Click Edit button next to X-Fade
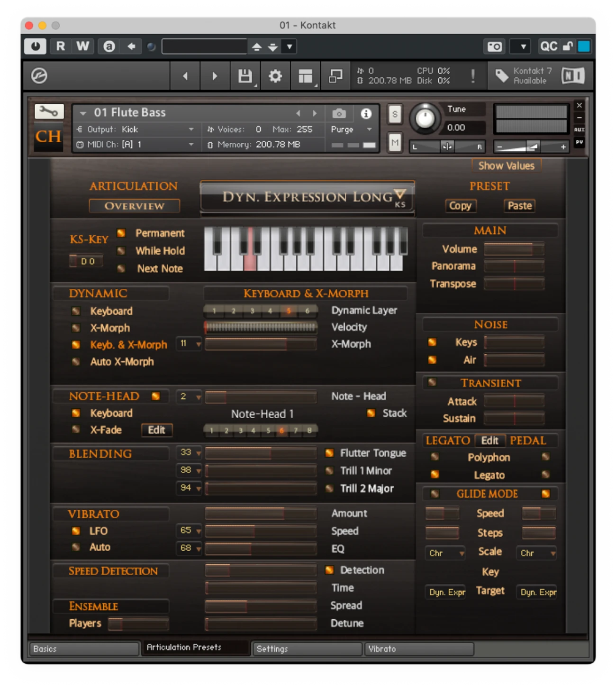 pyautogui.click(x=156, y=430)
